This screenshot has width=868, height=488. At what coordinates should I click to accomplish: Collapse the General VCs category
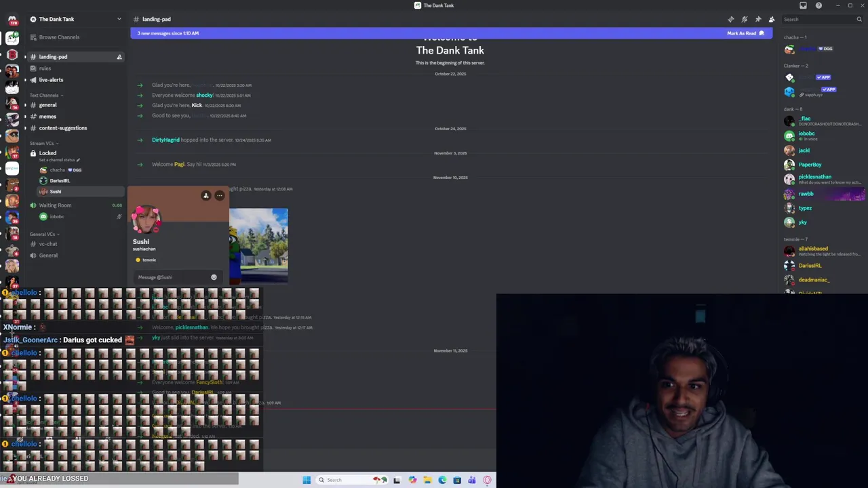click(x=44, y=235)
